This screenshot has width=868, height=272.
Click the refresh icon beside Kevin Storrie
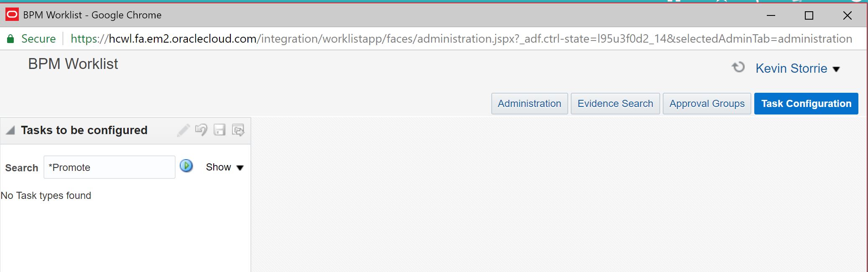(738, 67)
